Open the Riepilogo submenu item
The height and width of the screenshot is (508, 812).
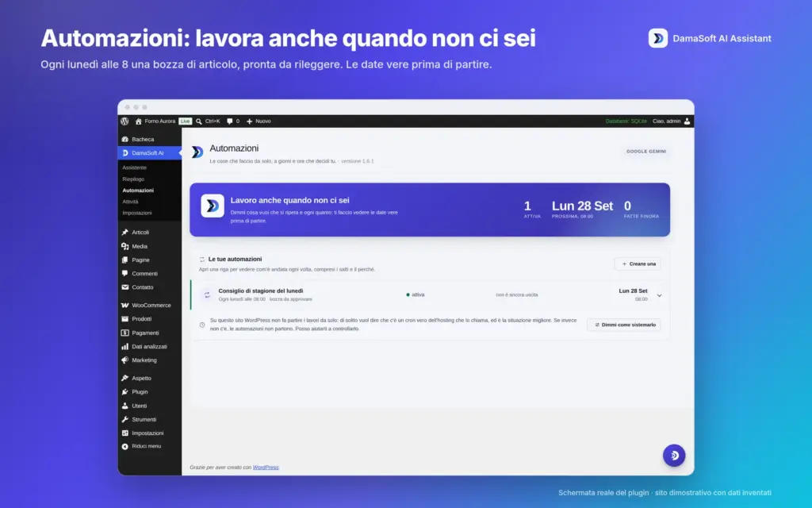click(x=133, y=179)
